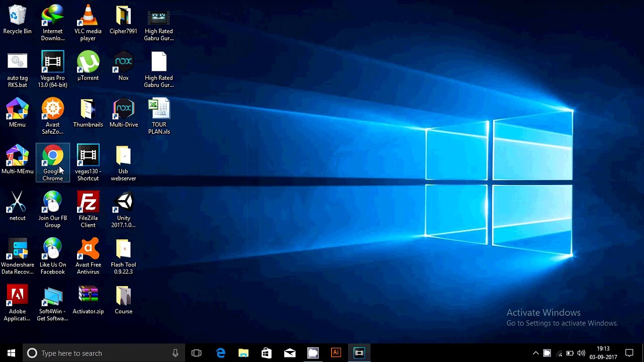Screen dimensions: 644x362
Task: Select the MEmu emulator icon
Action: click(17, 114)
